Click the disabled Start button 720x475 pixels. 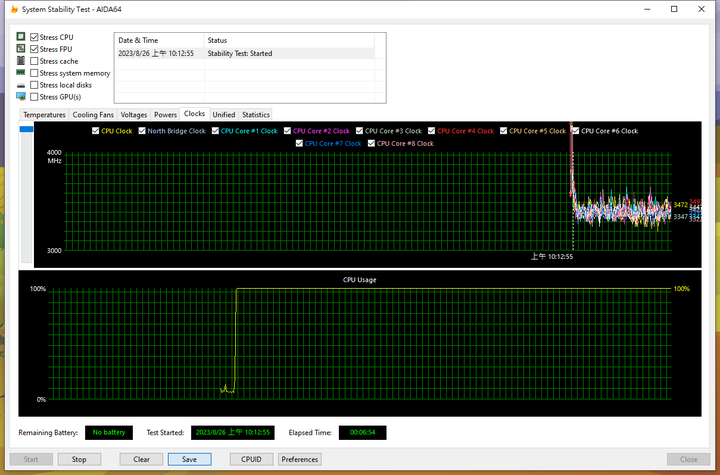[31, 459]
